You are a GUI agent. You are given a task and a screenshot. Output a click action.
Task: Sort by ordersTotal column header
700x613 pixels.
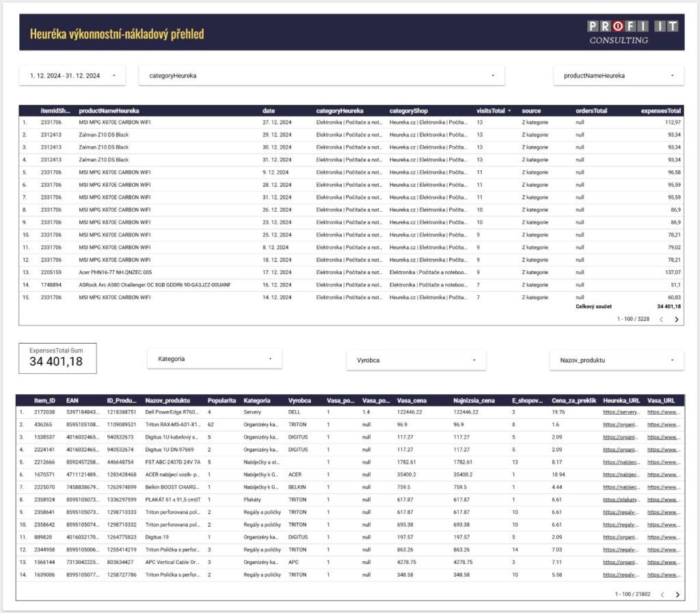click(591, 111)
